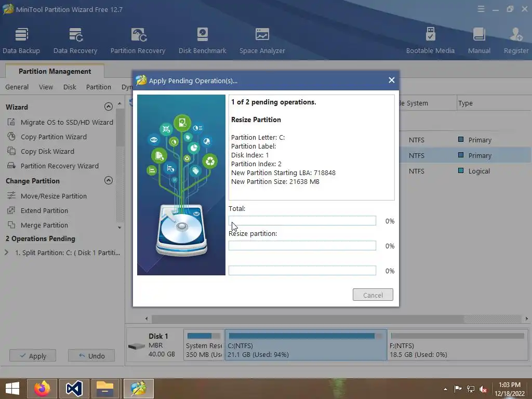Launch Partition Recovery

tap(138, 41)
